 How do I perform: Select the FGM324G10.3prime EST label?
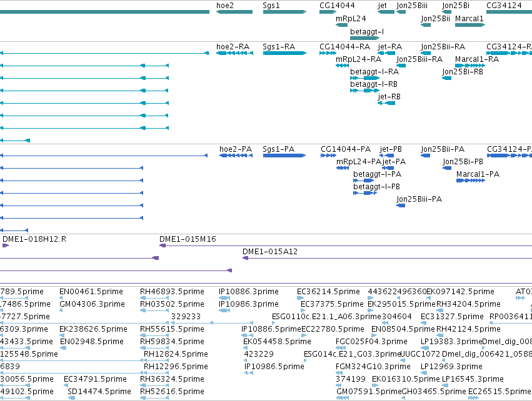pos(373,367)
